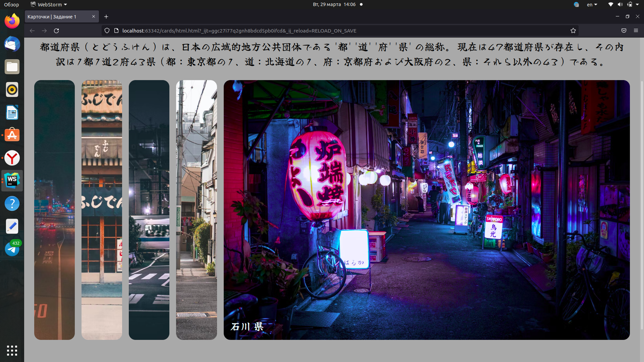This screenshot has width=644, height=362.
Task: Select the Карточки | Задание 1 tab
Action: (62, 16)
